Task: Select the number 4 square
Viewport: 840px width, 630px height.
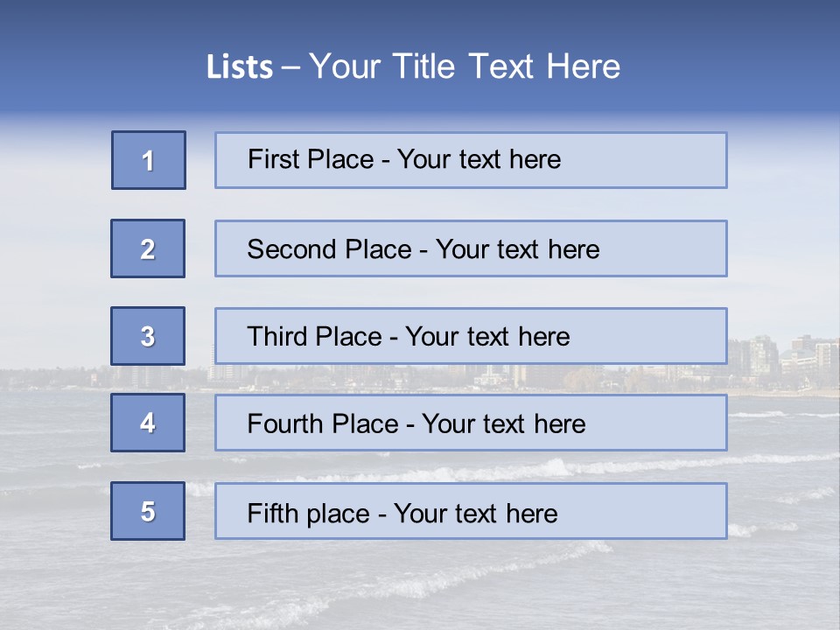Action: tap(148, 423)
